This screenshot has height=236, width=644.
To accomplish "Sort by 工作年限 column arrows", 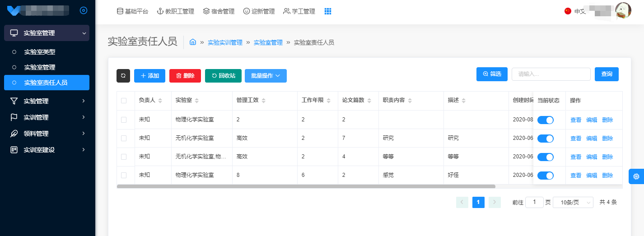I will point(328,101).
